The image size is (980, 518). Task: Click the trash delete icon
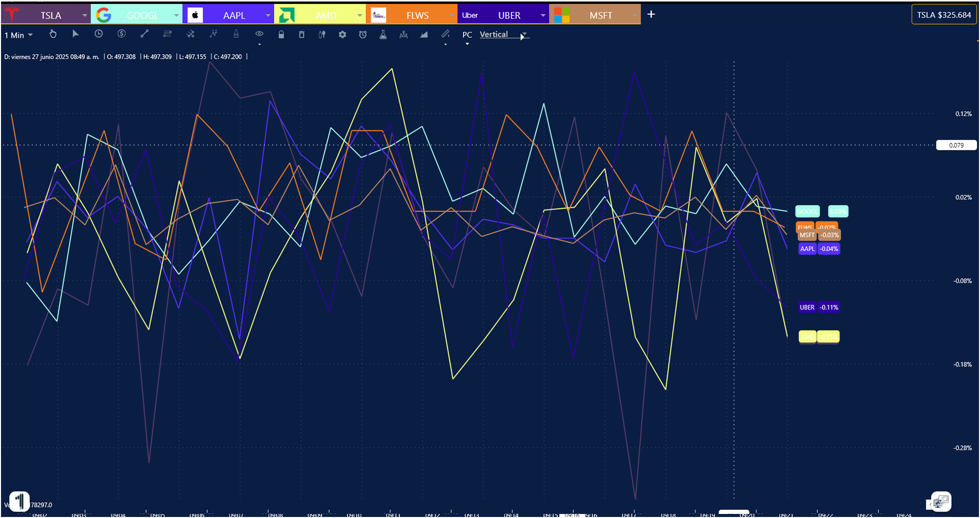click(x=302, y=35)
